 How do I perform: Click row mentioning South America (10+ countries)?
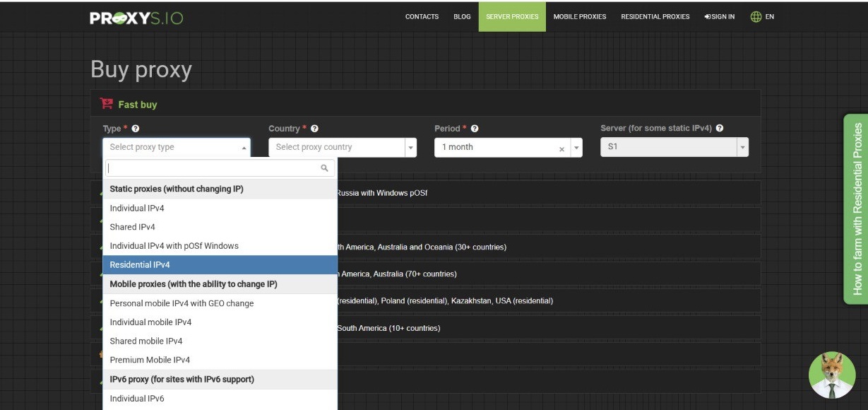pos(426,328)
